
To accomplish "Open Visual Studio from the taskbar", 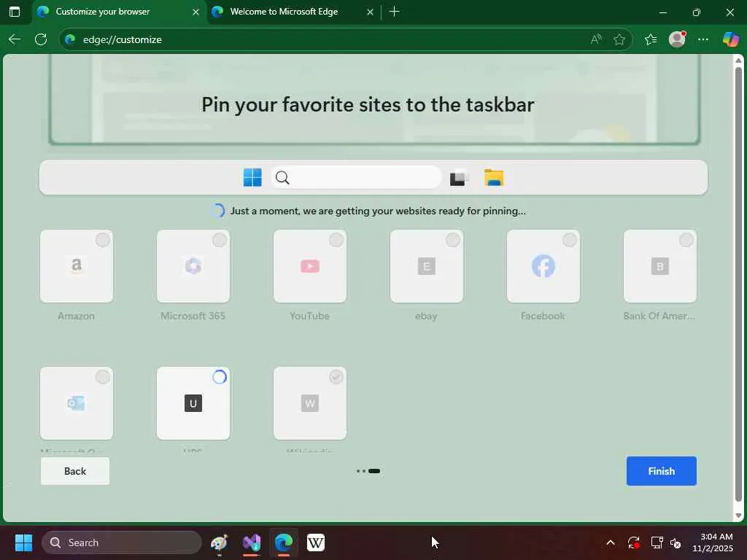I will [252, 542].
